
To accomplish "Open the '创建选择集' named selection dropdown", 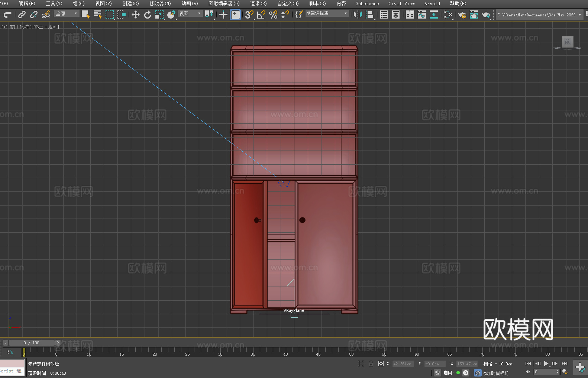I will coord(327,13).
